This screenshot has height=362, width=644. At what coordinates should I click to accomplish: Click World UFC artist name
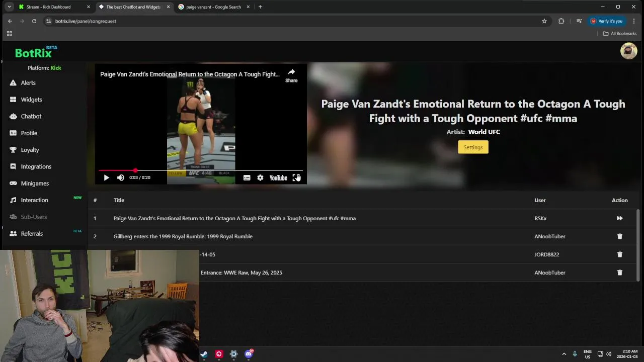pos(484,132)
